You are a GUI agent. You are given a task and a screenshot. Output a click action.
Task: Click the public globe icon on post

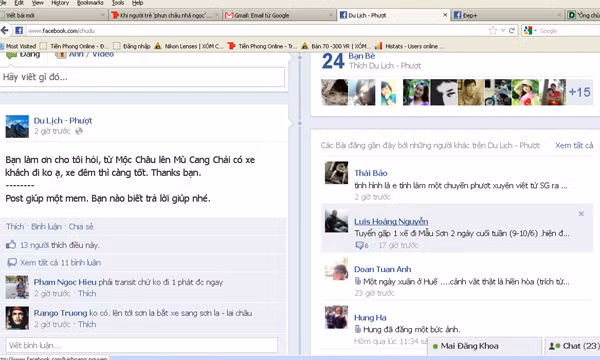click(x=79, y=131)
